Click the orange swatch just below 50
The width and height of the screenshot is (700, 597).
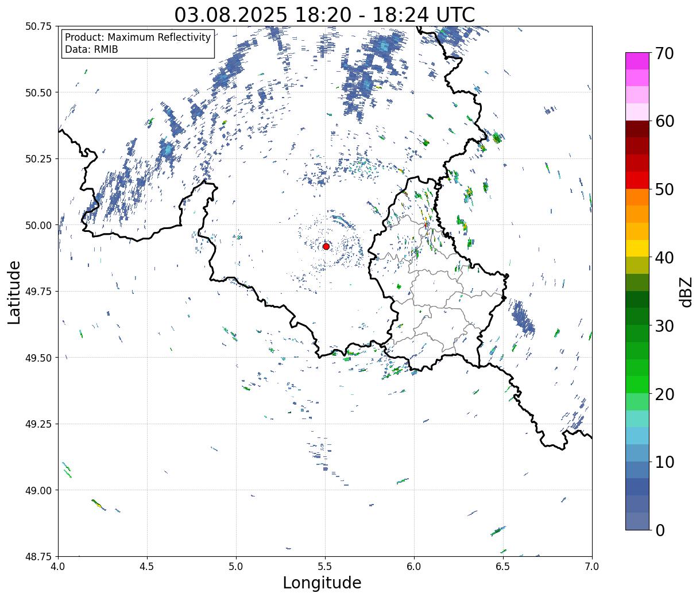point(637,197)
